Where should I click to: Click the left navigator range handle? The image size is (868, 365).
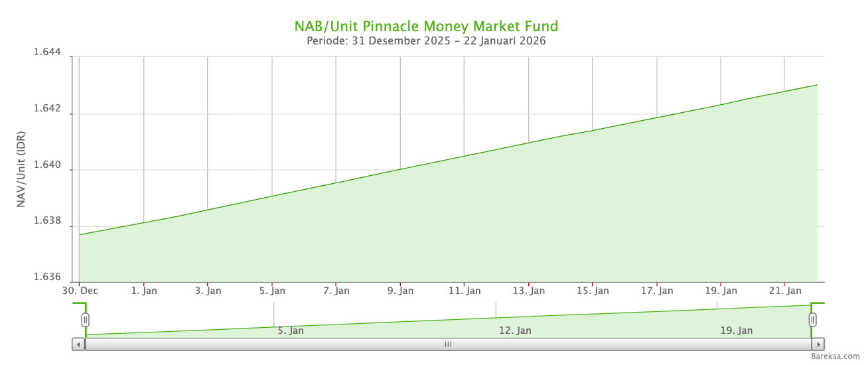(x=85, y=320)
